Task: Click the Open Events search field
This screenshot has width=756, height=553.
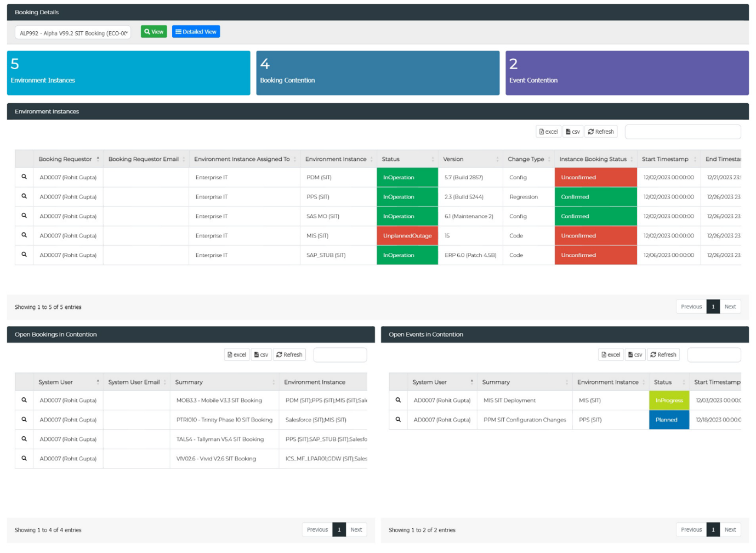Action: (x=714, y=355)
